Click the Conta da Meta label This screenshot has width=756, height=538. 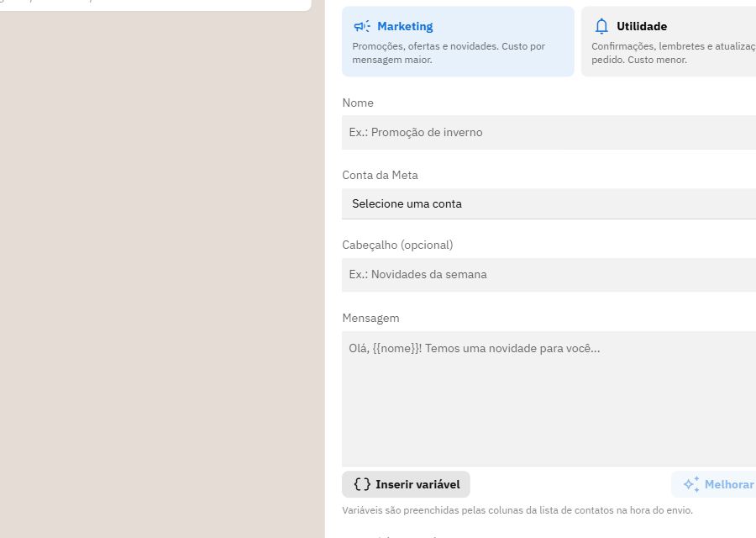tap(380, 175)
